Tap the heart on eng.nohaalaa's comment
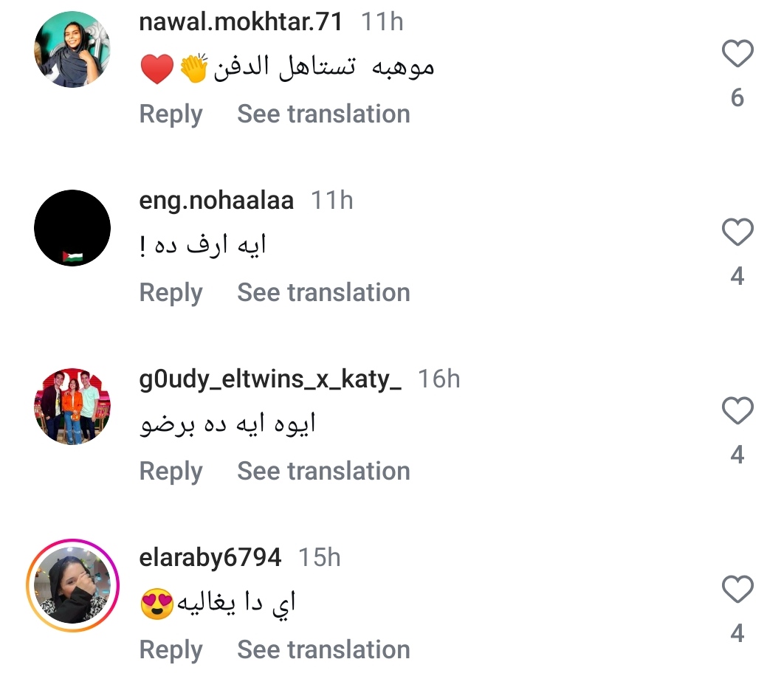 [737, 233]
